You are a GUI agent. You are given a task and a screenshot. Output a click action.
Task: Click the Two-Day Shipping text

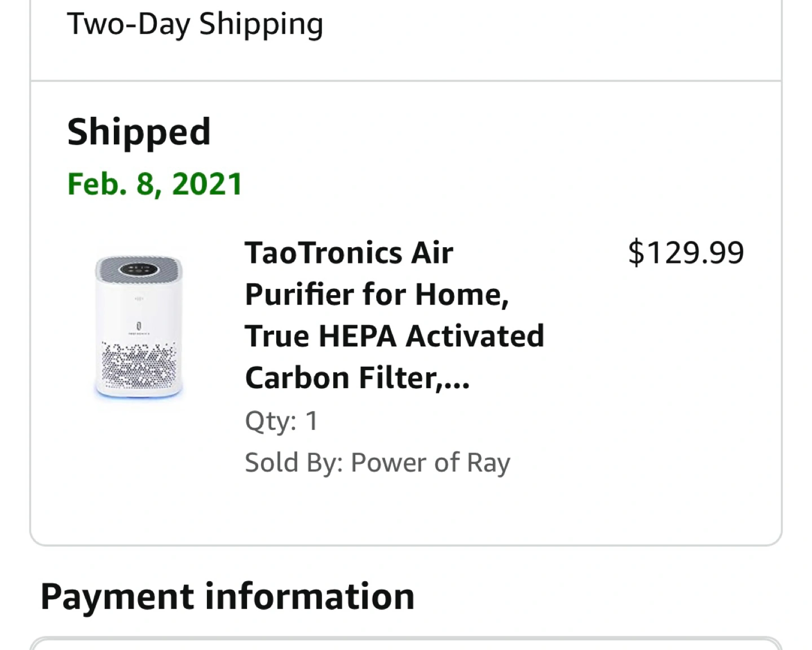point(195,24)
